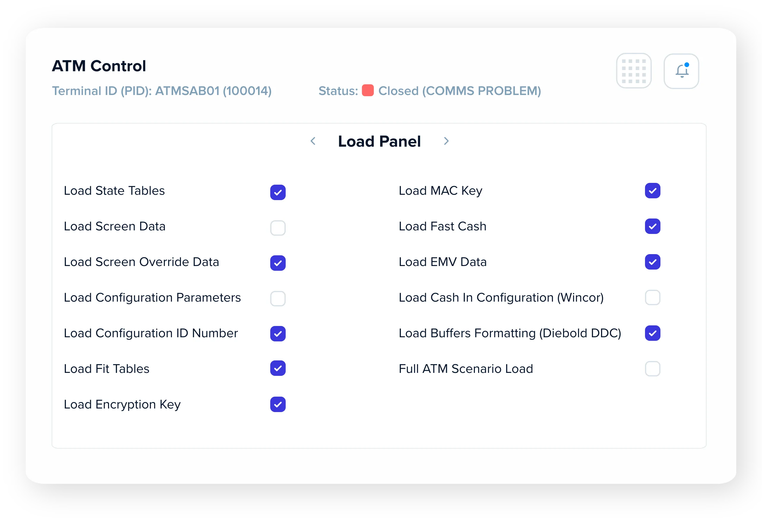Uncheck Load EMV Data checkbox

point(652,262)
